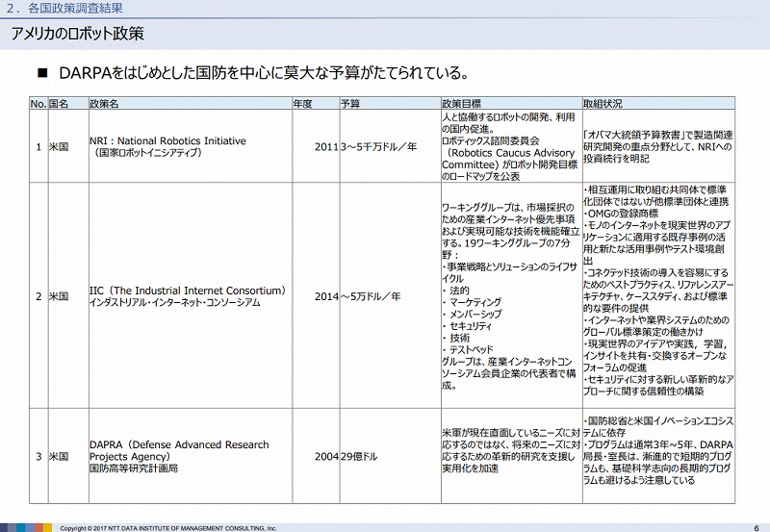
Task: Select the 政策目標 column header
Action: (x=461, y=102)
